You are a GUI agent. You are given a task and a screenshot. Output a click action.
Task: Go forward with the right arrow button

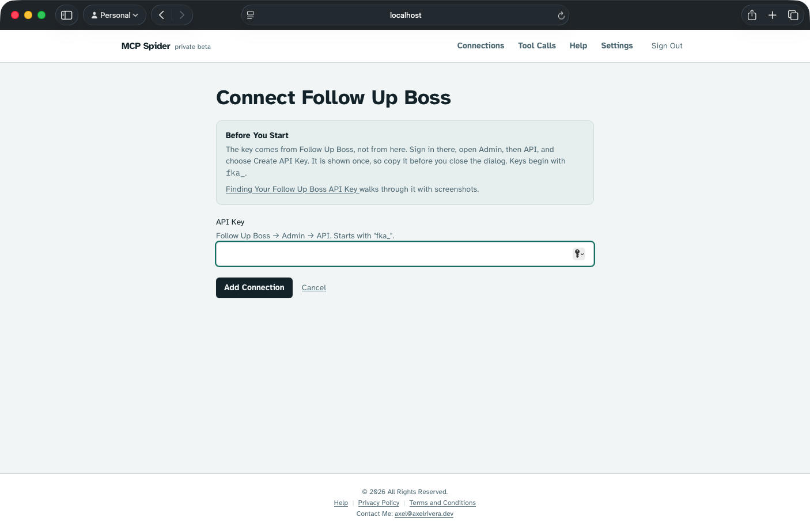tap(182, 15)
